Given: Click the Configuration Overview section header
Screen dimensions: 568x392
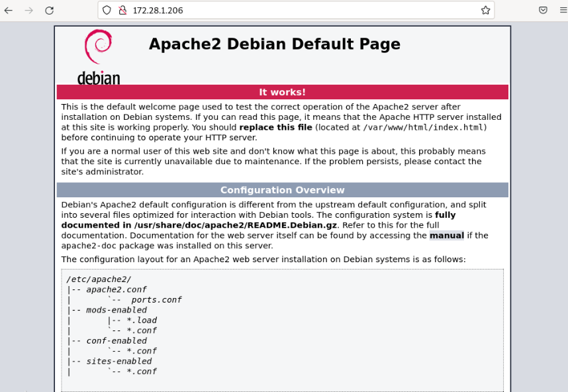Looking at the screenshot, I should tap(283, 190).
